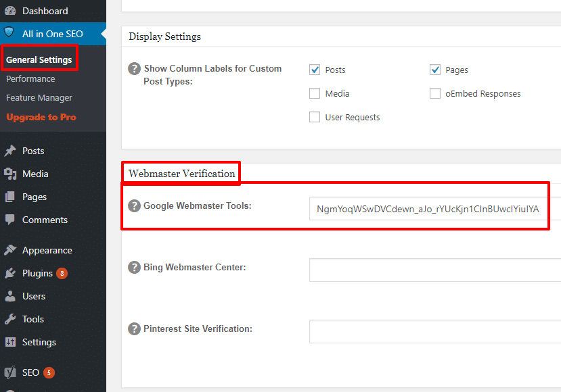Open the Users menu

(33, 296)
